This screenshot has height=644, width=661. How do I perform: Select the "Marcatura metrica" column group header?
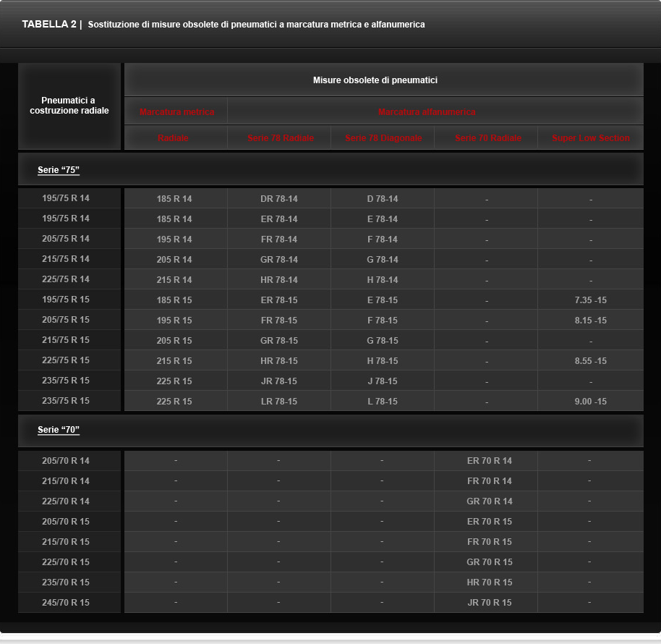coord(177,112)
